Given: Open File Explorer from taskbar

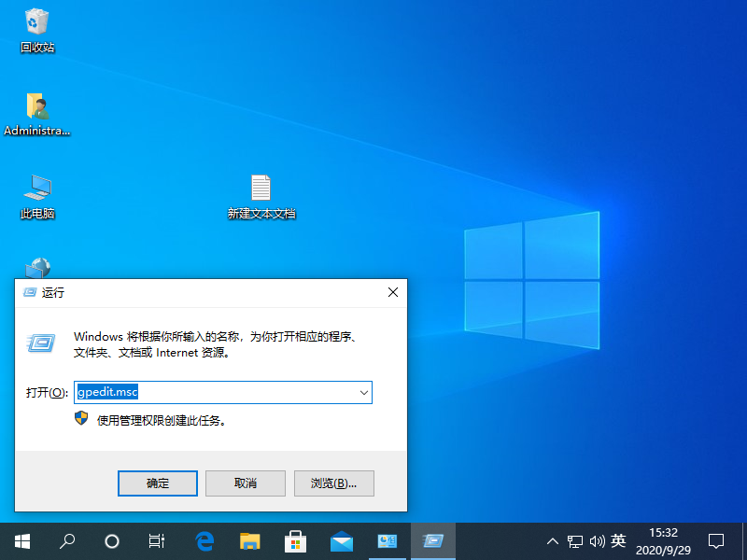Looking at the screenshot, I should (x=249, y=541).
